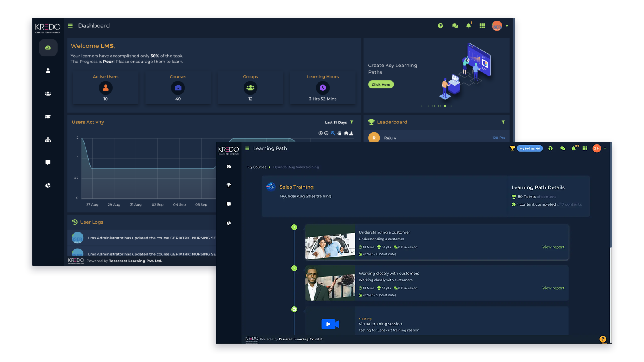Click the green Click Here button
The width and height of the screenshot is (644, 362).
pos(381,84)
